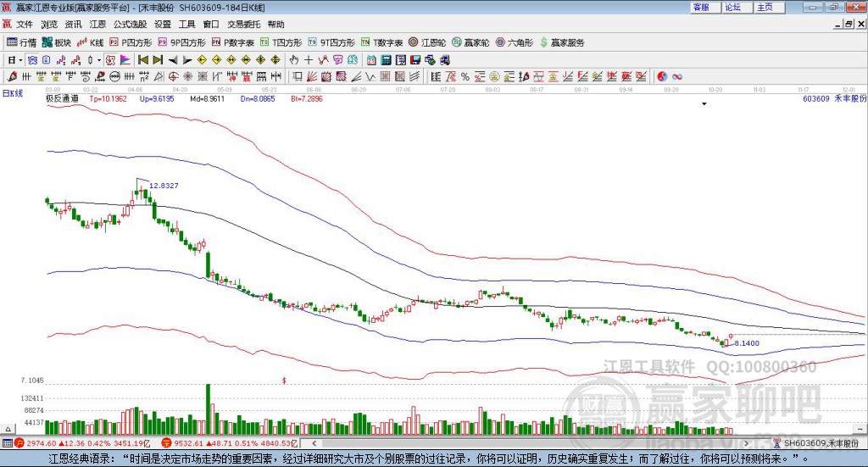Click the 主页 homepage button
The height and width of the screenshot is (467, 868).
(x=769, y=7)
